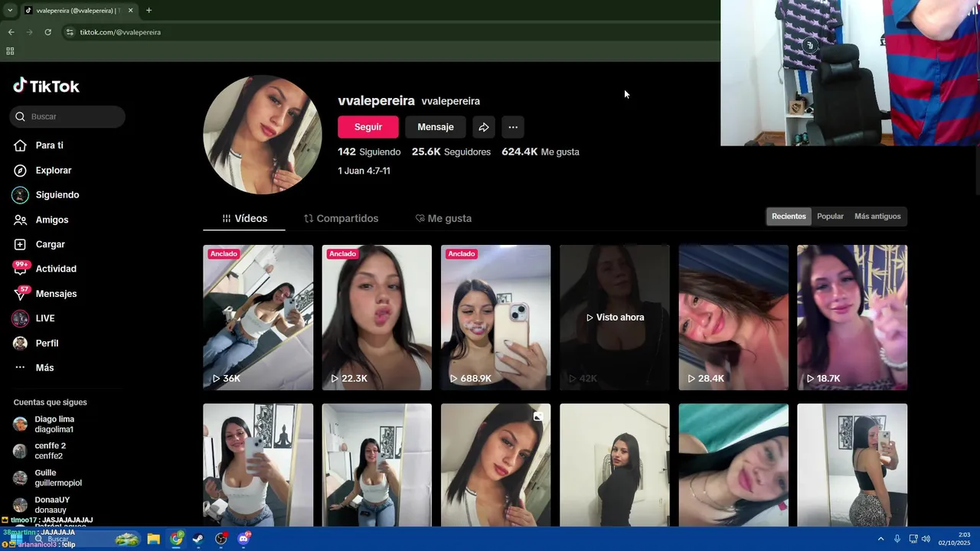Open Discord from the taskbar
Image resolution: width=980 pixels, height=551 pixels.
tap(244, 539)
